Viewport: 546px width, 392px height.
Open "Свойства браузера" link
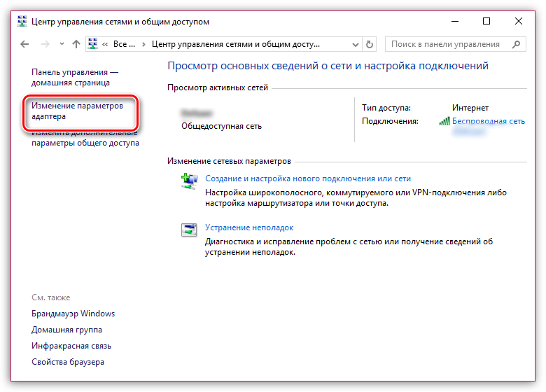point(68,362)
